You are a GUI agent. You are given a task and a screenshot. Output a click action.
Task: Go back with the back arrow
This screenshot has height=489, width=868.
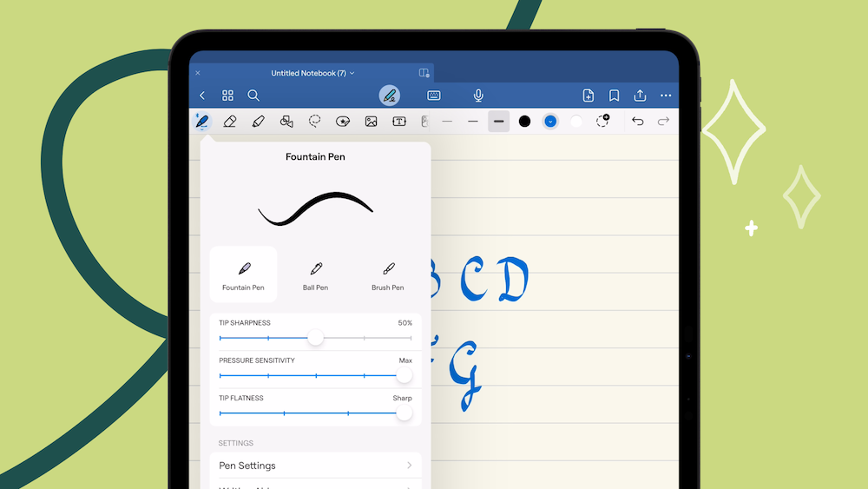202,96
